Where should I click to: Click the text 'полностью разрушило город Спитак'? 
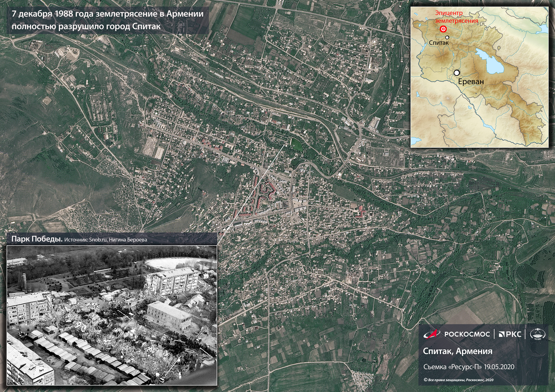[86, 26]
